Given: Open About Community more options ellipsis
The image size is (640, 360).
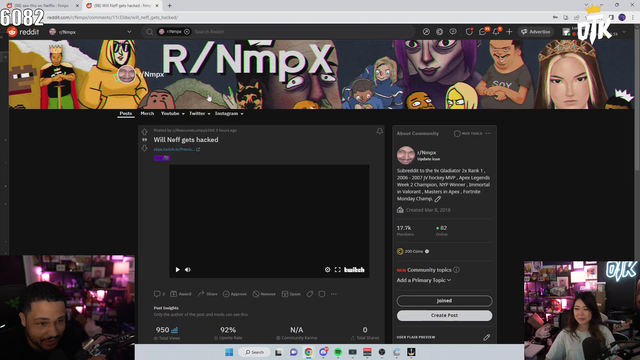Looking at the screenshot, I should 488,133.
